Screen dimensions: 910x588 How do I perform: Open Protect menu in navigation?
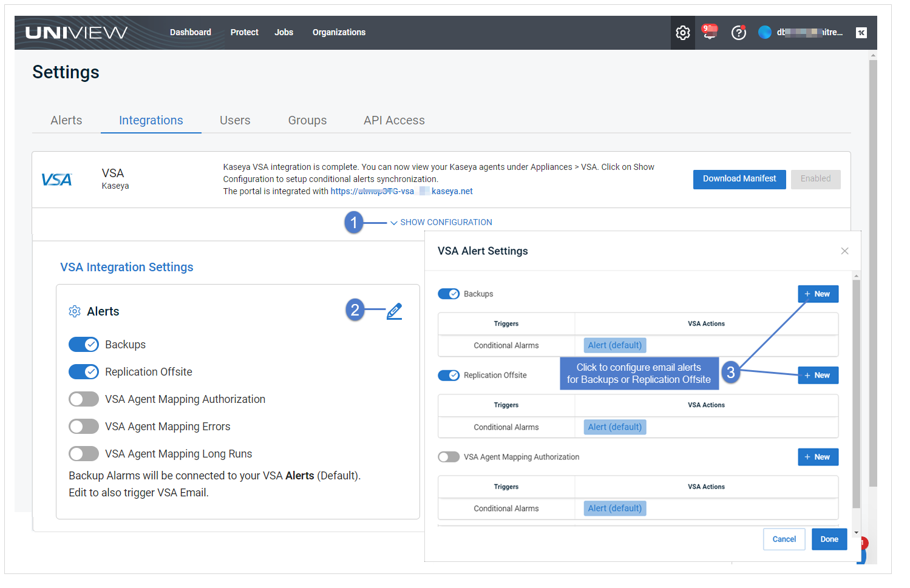point(245,33)
